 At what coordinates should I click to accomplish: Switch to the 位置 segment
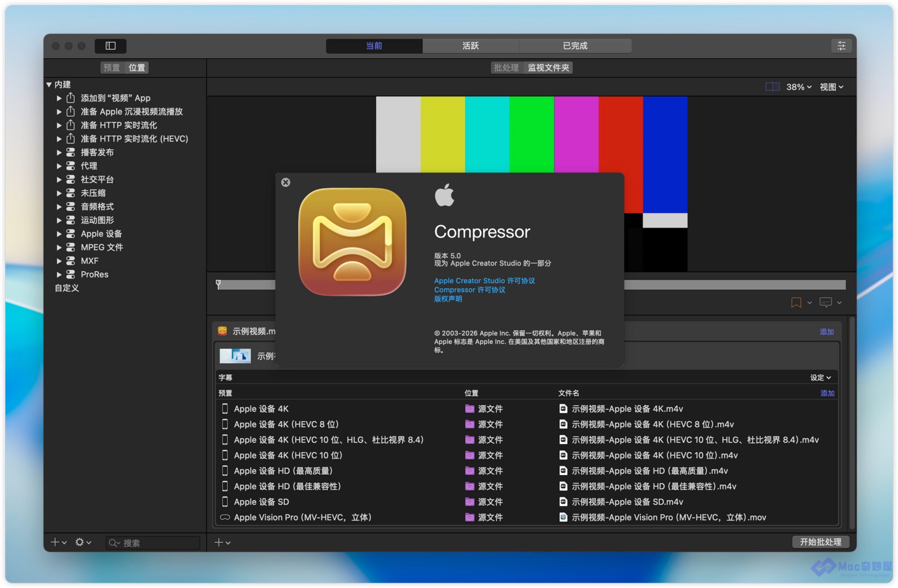136,68
